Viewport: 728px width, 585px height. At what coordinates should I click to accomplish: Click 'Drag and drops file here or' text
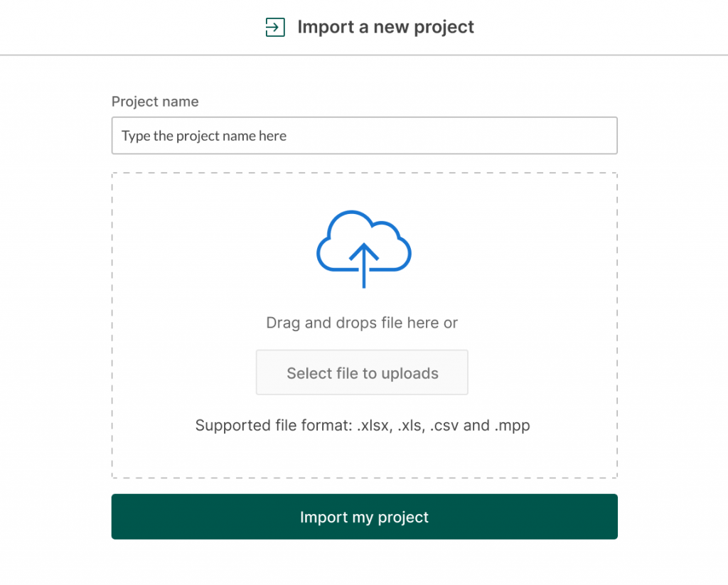coord(362,323)
